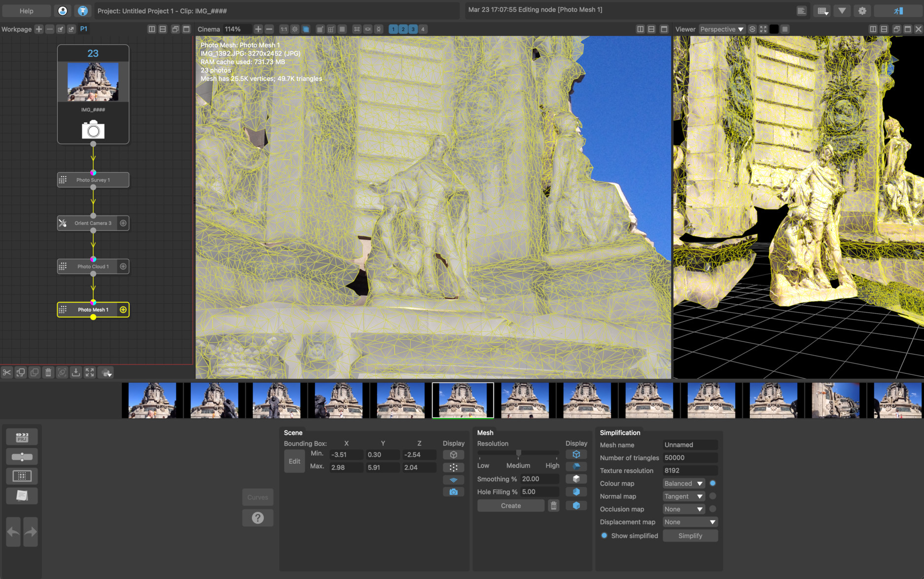Expand the Photo Cloud 1 node plus
This screenshot has height=579, width=924.
[x=123, y=266]
